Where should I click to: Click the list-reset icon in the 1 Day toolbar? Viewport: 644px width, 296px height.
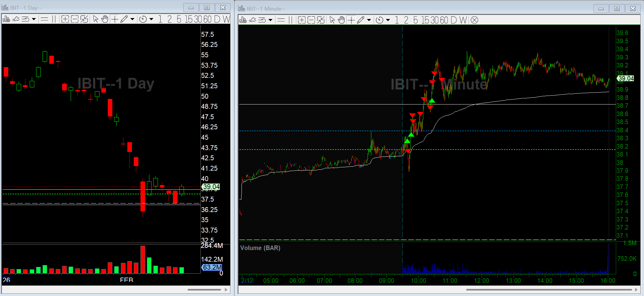pos(25,19)
